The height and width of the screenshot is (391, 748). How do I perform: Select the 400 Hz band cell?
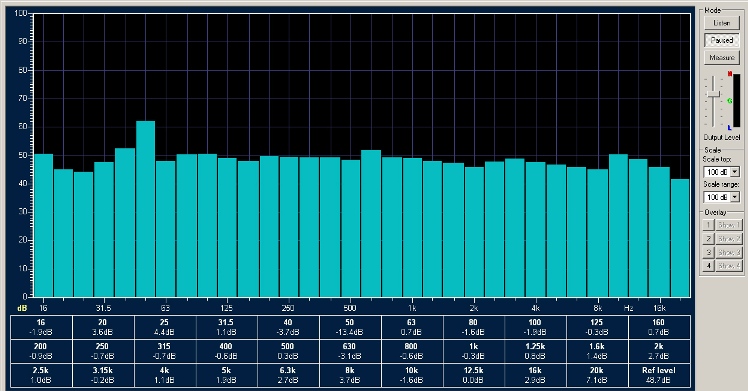tap(226, 351)
